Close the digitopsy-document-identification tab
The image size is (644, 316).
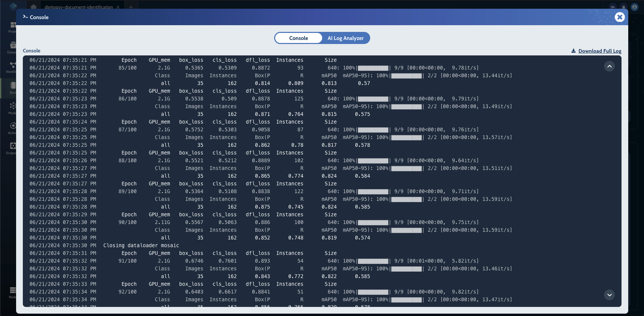pyautogui.click(x=118, y=7)
